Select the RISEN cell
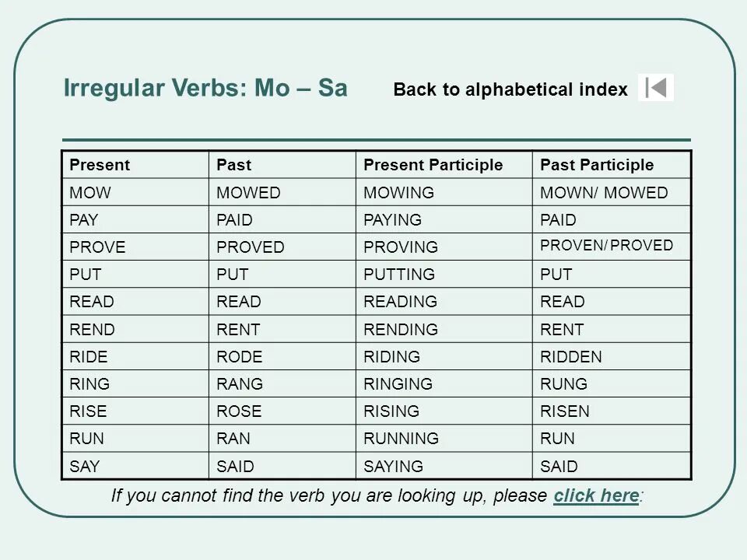The width and height of the screenshot is (747, 560). 612,411
